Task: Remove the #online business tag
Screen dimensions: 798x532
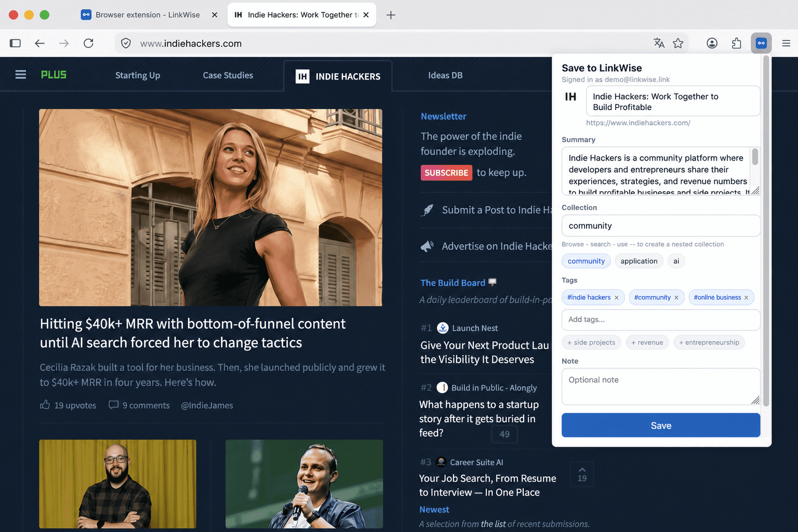Action: pyautogui.click(x=746, y=298)
